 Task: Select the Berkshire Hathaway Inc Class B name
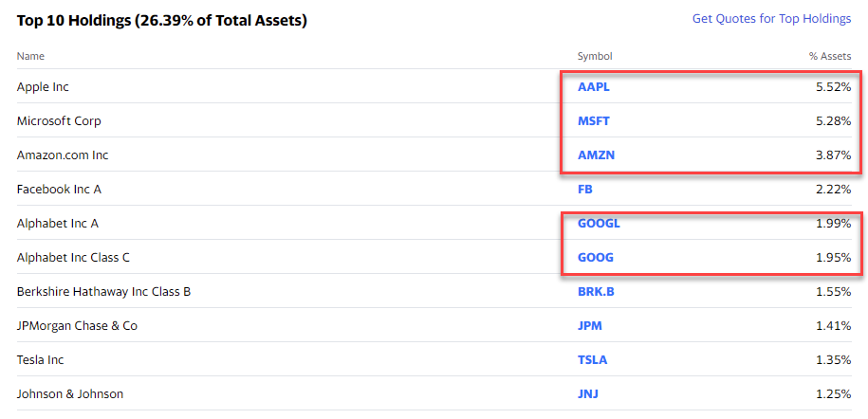[x=103, y=292]
